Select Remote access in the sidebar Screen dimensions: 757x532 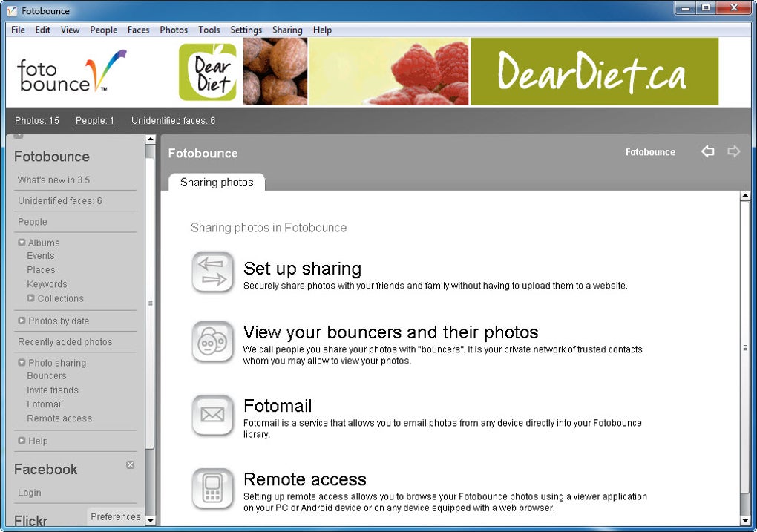pyautogui.click(x=59, y=418)
